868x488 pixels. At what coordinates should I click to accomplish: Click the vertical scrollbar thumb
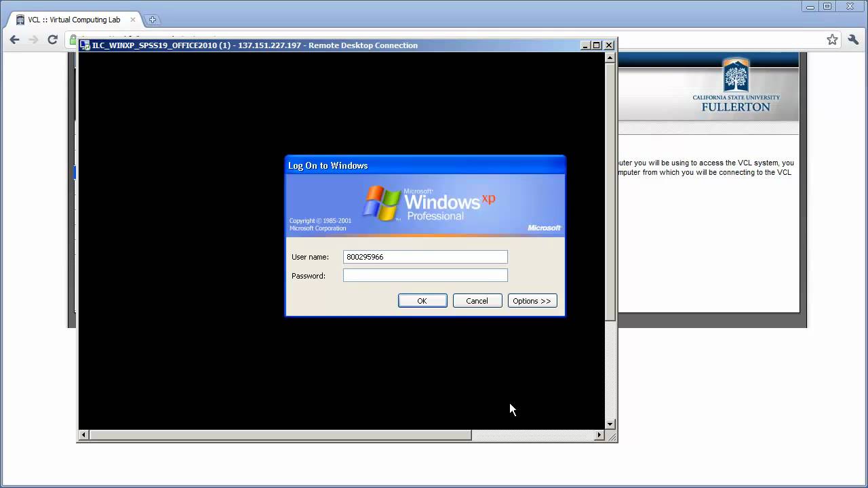pos(610,192)
